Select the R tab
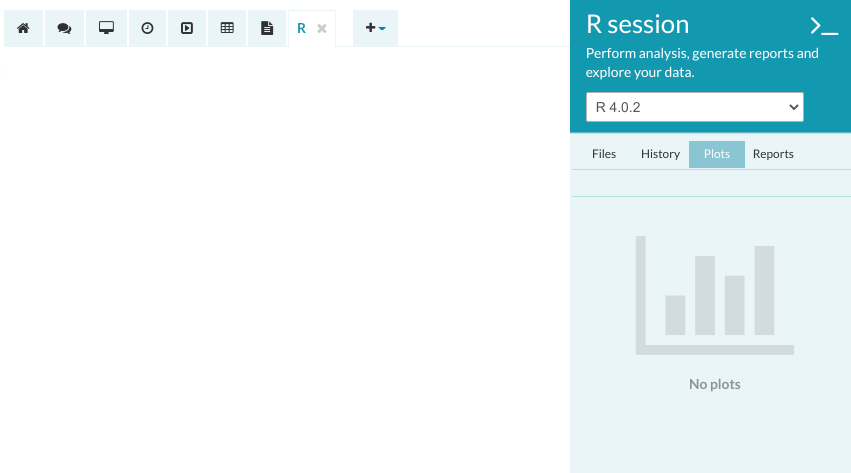 [301, 29]
